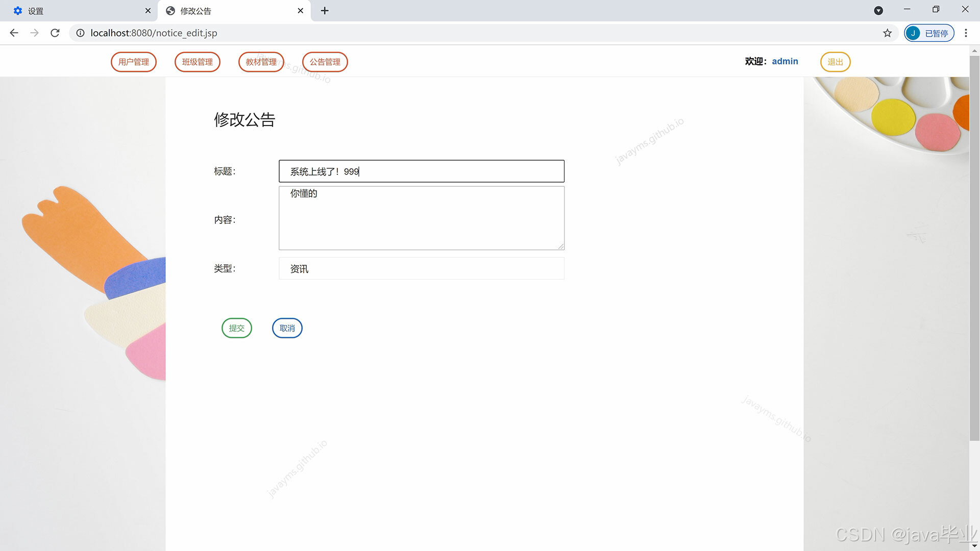Click the admin username link
Viewport: 980px width, 551px height.
point(785,61)
